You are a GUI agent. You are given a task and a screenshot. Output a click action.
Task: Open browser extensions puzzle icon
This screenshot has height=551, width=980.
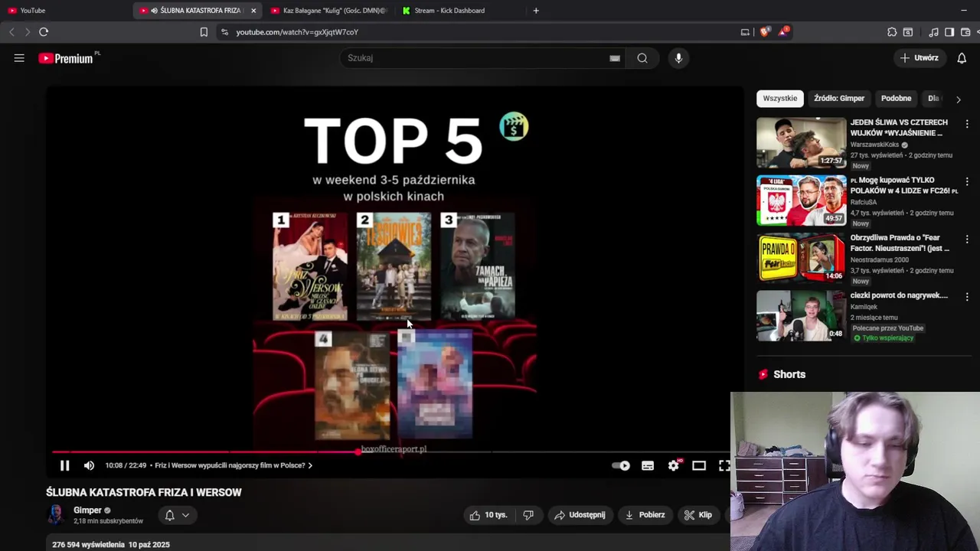(892, 32)
